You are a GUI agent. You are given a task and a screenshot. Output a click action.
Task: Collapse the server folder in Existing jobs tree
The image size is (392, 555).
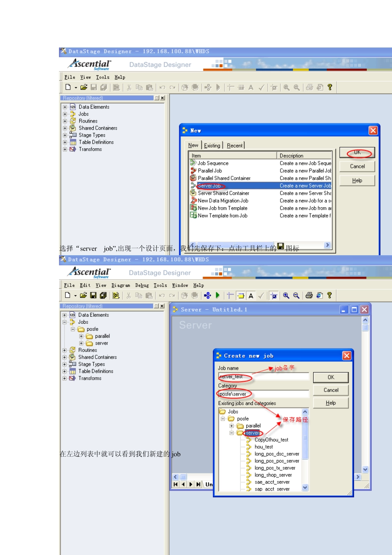[231, 433]
